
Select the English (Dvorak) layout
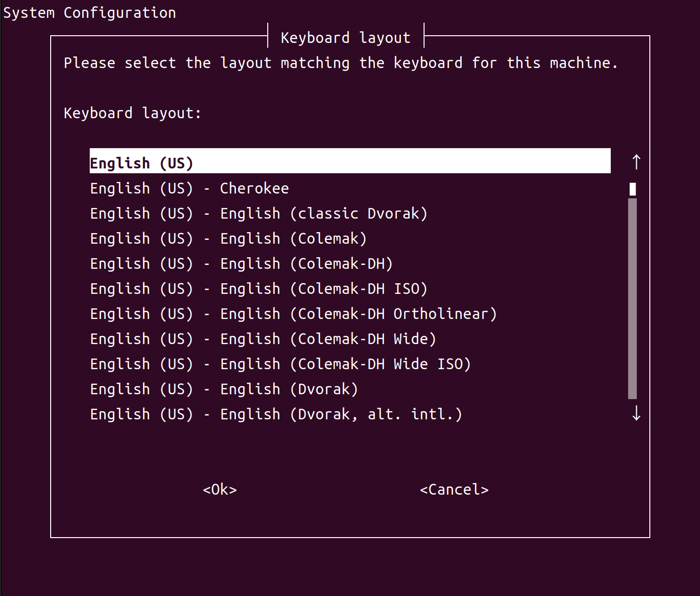coord(223,389)
